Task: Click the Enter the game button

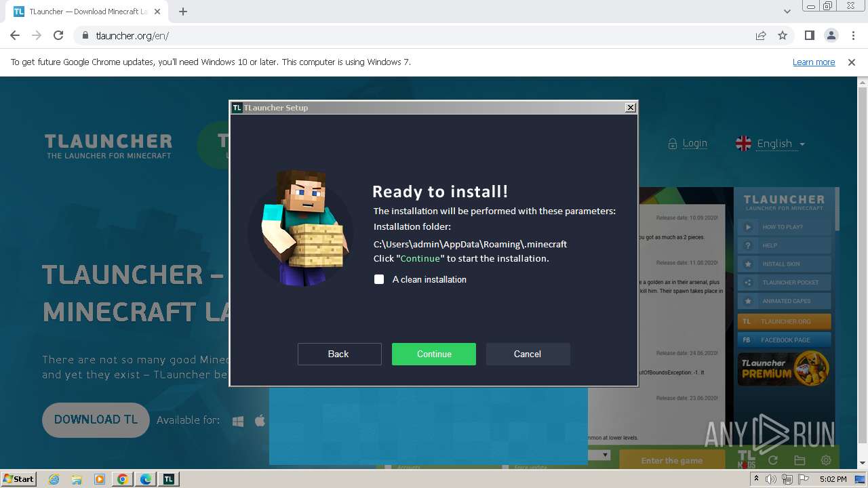Action: pos(672,460)
